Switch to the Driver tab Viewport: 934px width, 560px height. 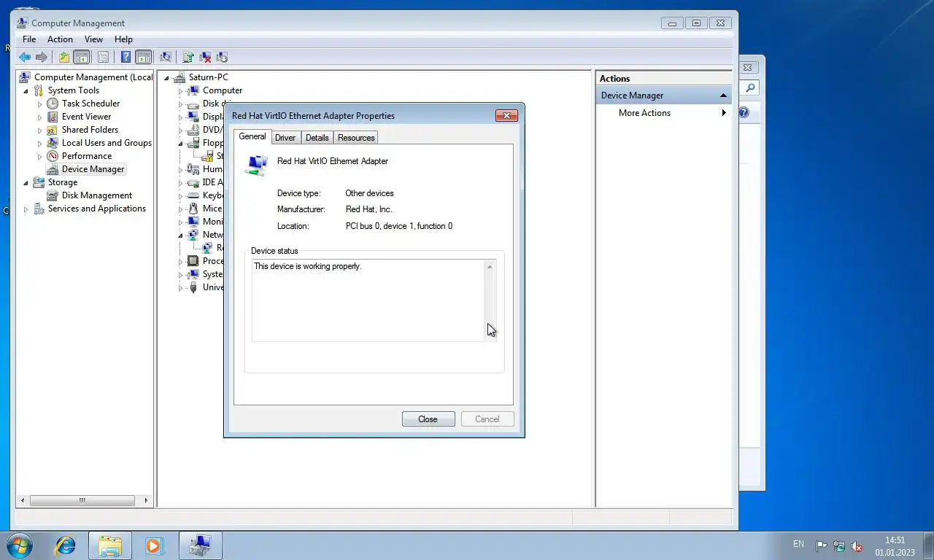[x=285, y=138]
